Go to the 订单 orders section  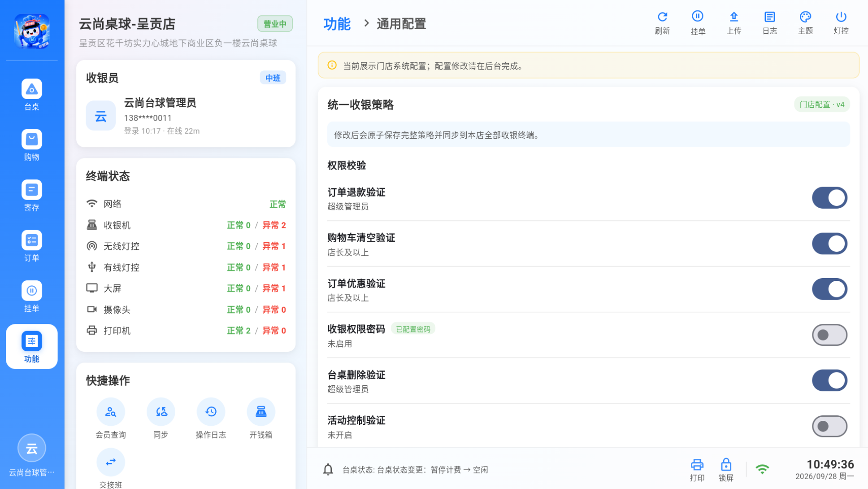tap(31, 246)
